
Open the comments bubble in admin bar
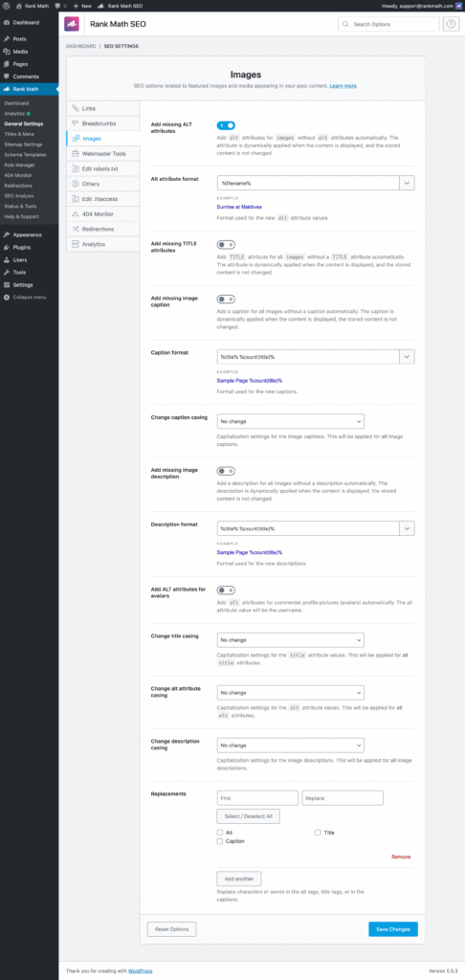point(56,5)
